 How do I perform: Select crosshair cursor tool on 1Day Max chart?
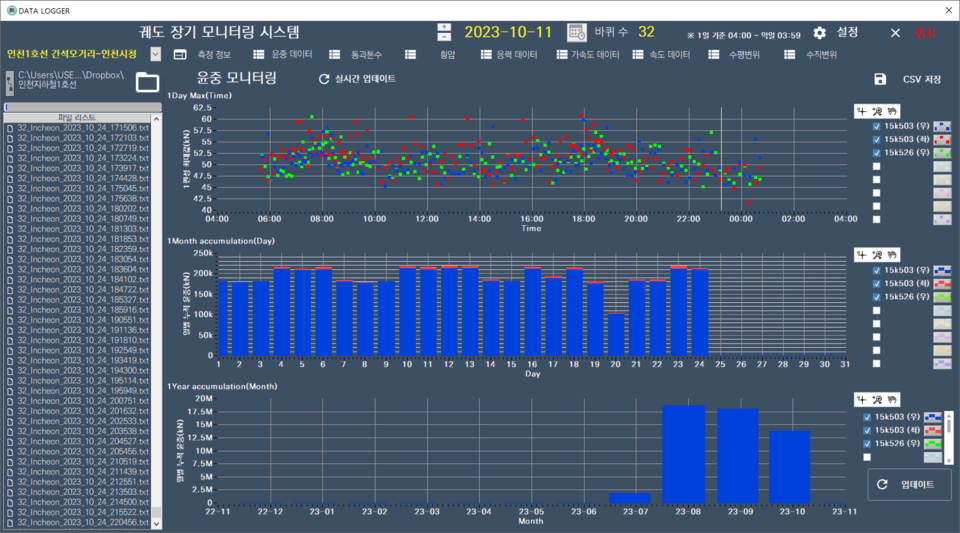862,111
